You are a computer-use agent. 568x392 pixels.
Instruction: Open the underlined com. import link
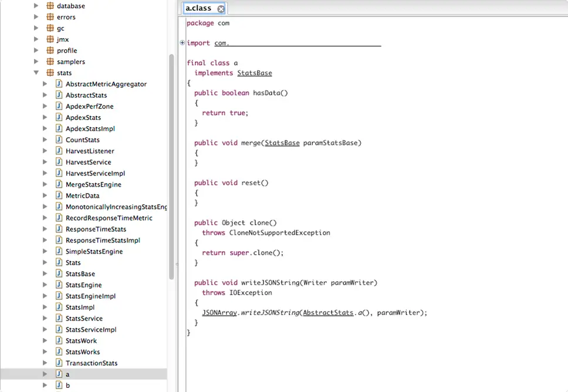297,43
